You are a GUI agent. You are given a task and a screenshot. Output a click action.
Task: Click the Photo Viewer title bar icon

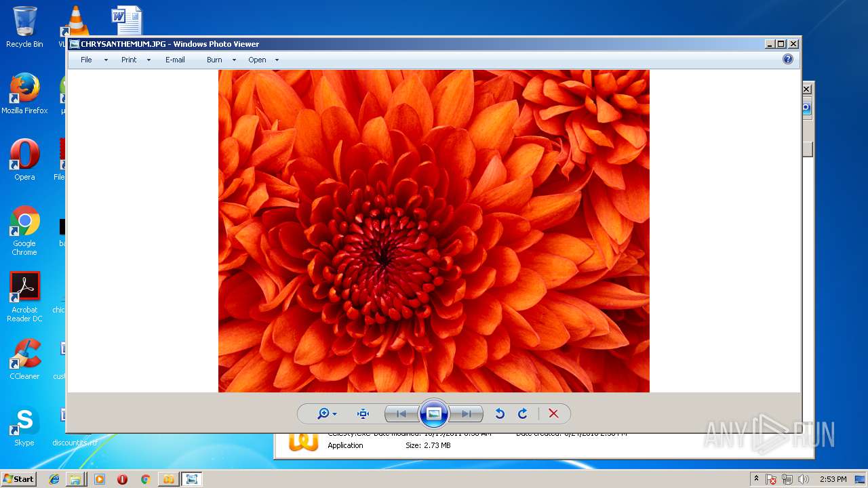tap(75, 44)
